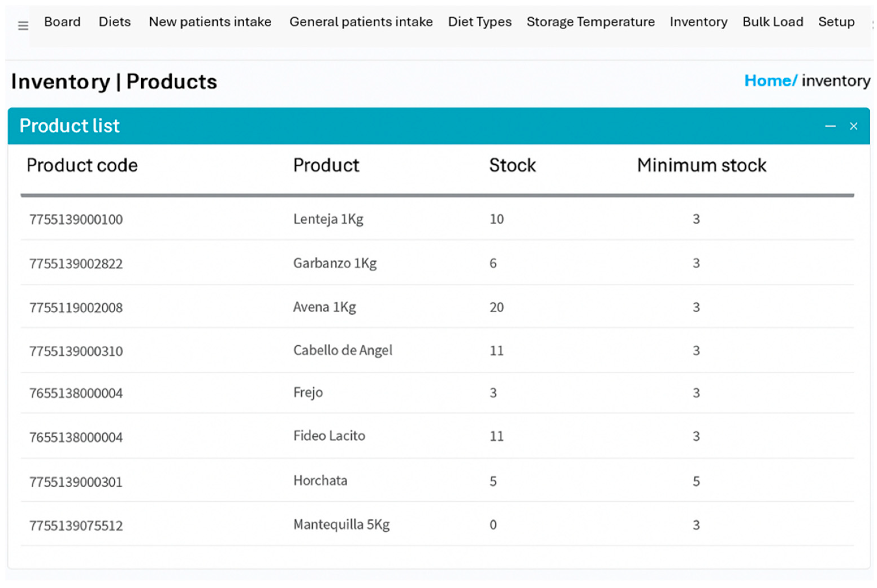Open the Bulk Load page

click(773, 22)
